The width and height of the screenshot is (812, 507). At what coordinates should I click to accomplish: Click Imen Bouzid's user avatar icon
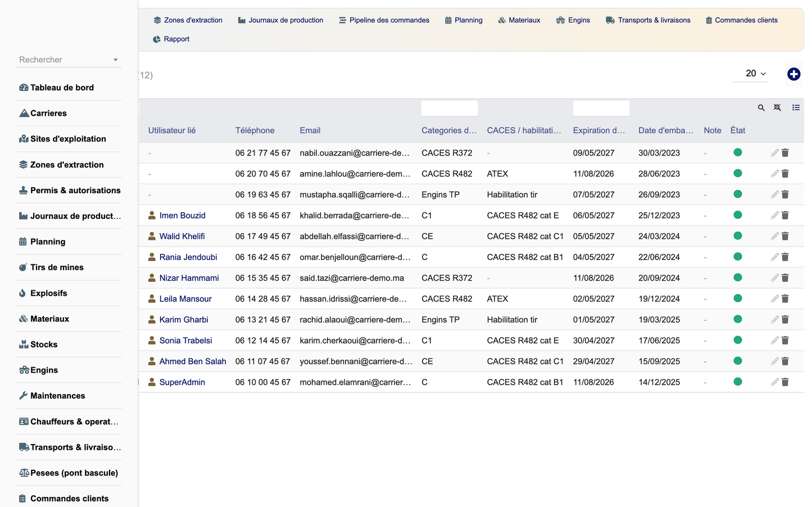coord(152,215)
